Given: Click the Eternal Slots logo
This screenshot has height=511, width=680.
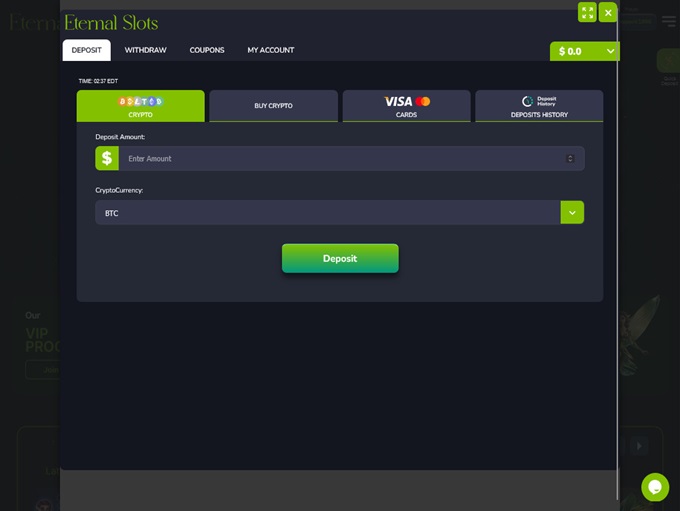Looking at the screenshot, I should click(x=110, y=22).
